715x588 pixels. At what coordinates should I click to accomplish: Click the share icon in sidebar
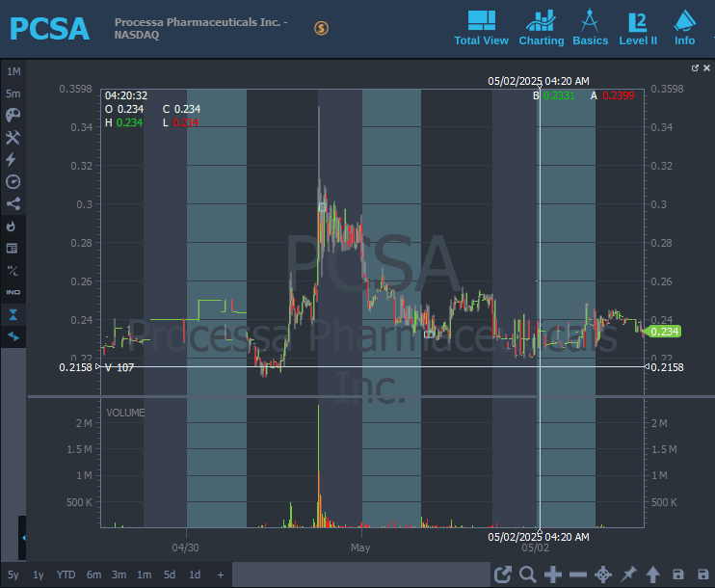coord(13,203)
